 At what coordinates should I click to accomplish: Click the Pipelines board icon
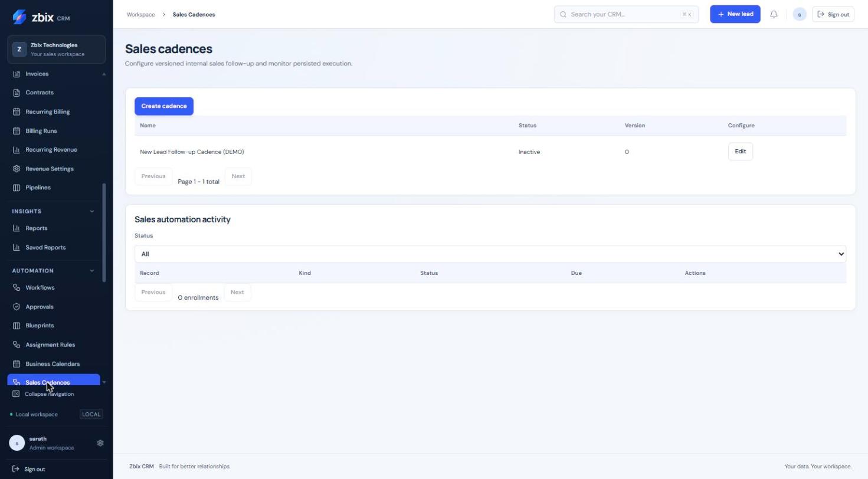[17, 188]
